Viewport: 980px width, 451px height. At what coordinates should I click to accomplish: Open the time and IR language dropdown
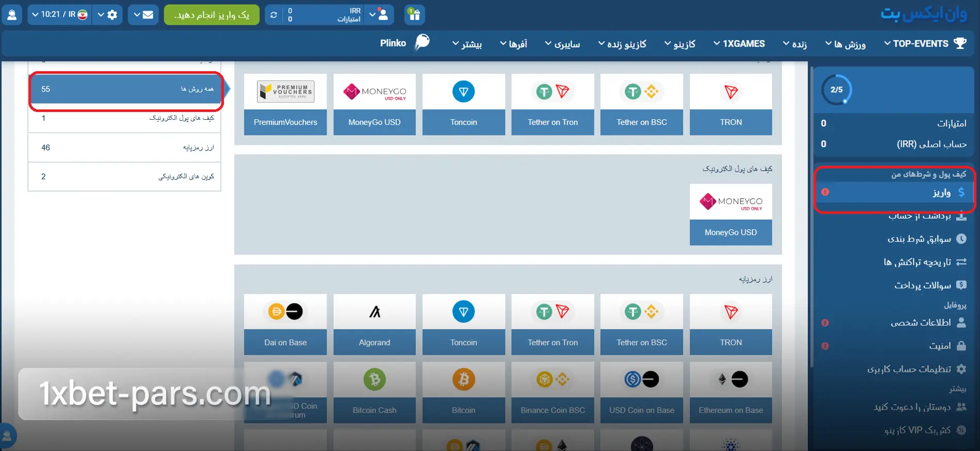59,14
